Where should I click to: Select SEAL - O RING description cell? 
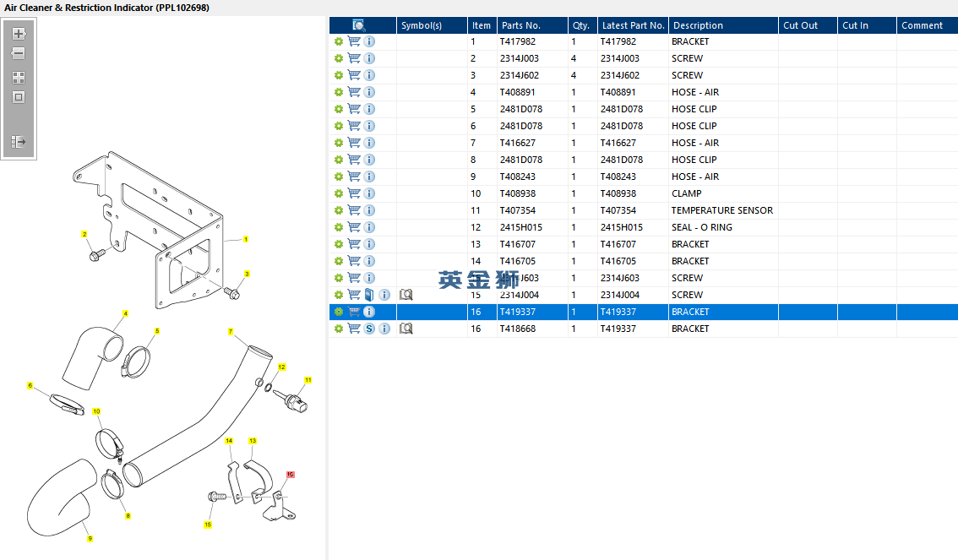pyautogui.click(x=723, y=227)
